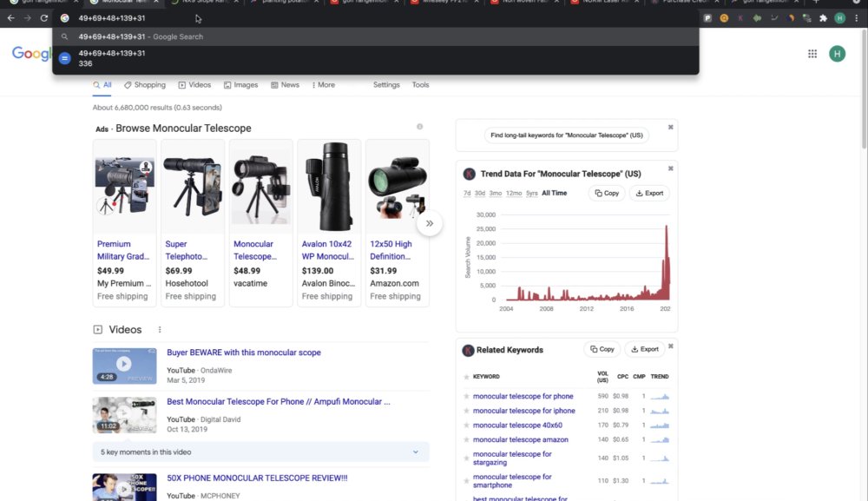The image size is (868, 501).
Task: Star keyword monocular telescope amazon
Action: point(466,439)
